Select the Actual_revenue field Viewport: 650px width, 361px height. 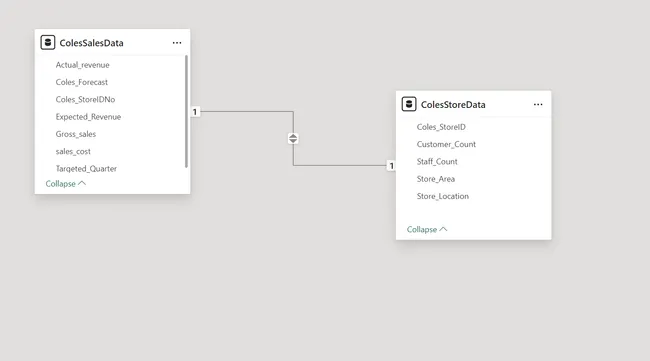(x=82, y=65)
